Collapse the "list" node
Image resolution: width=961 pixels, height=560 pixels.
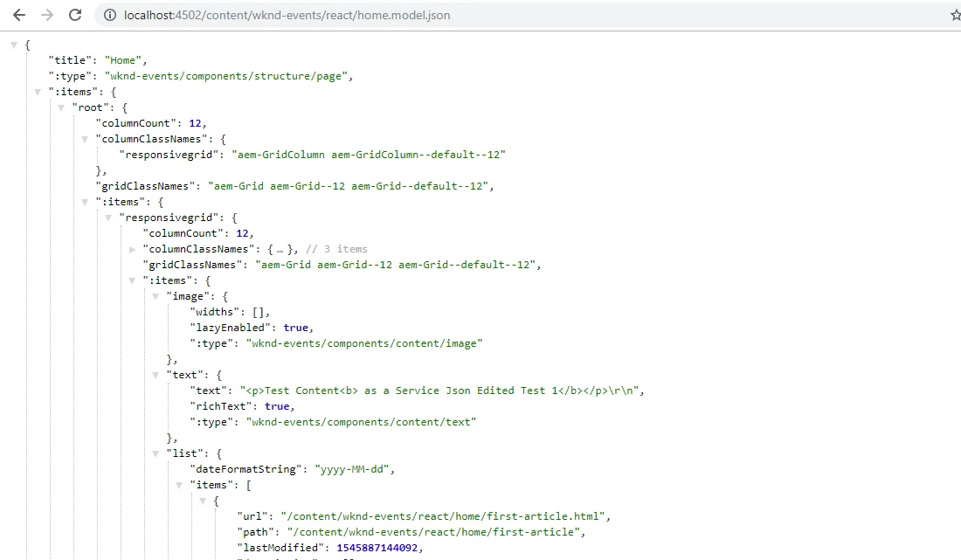155,453
